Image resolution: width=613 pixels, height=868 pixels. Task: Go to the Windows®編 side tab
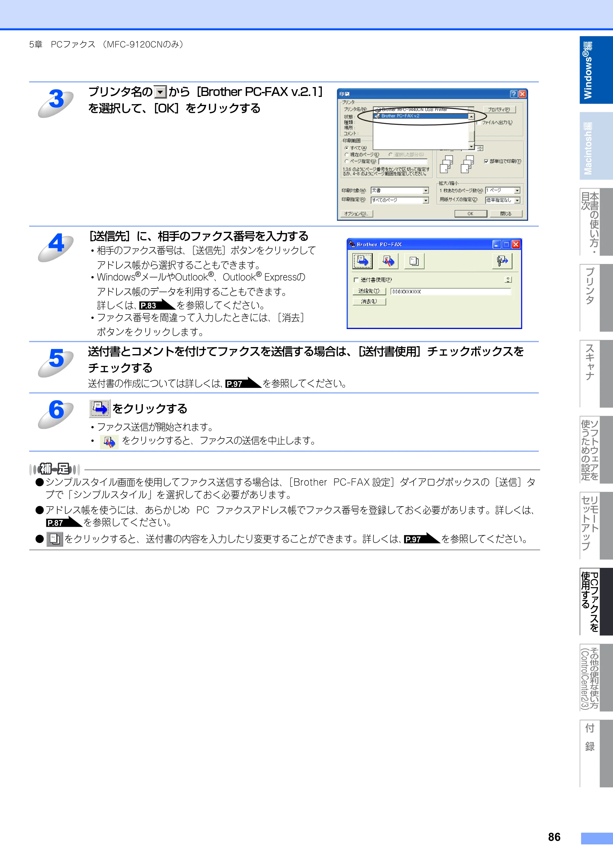tap(596, 70)
